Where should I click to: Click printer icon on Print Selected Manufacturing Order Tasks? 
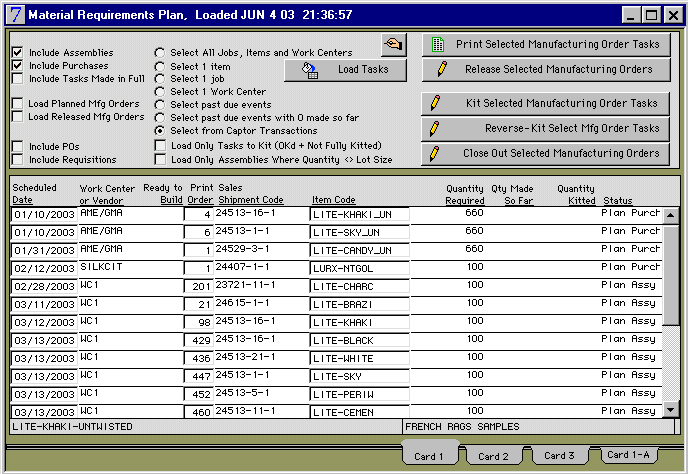[437, 45]
